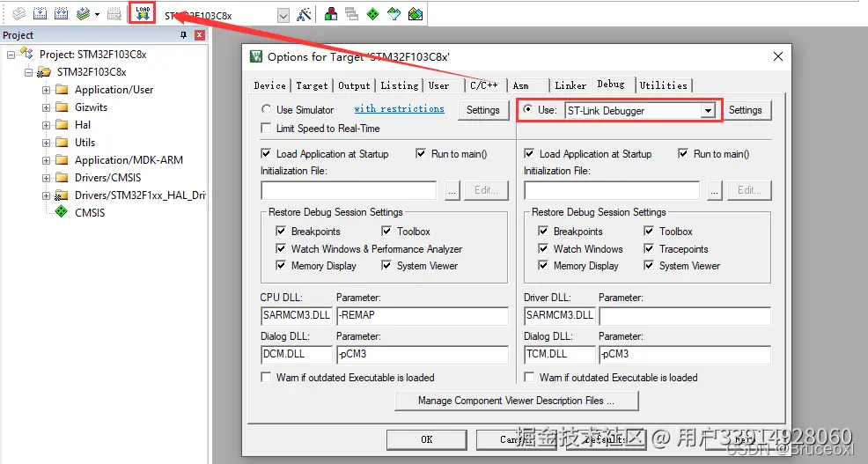The height and width of the screenshot is (464, 868).
Task: Click the Hal folder icon
Action: pyautogui.click(x=62, y=124)
